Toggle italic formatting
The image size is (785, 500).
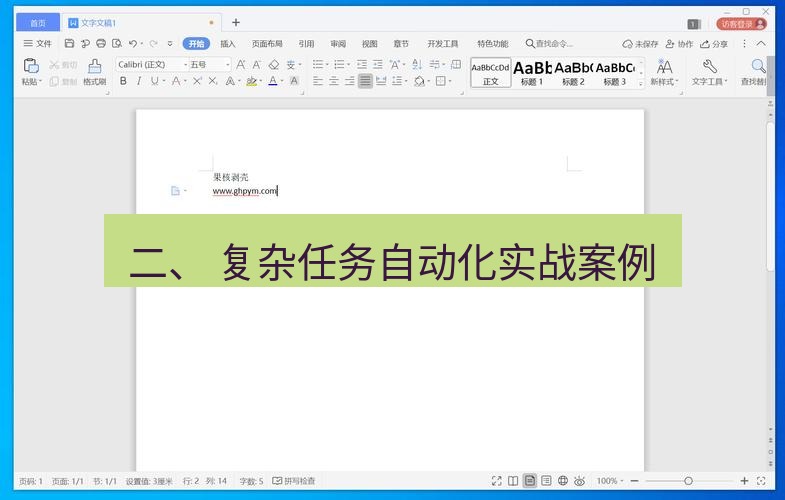pyautogui.click(x=139, y=81)
